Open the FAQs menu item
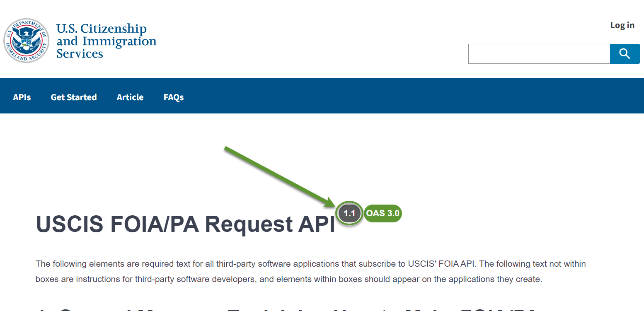The image size is (644, 311). (174, 97)
